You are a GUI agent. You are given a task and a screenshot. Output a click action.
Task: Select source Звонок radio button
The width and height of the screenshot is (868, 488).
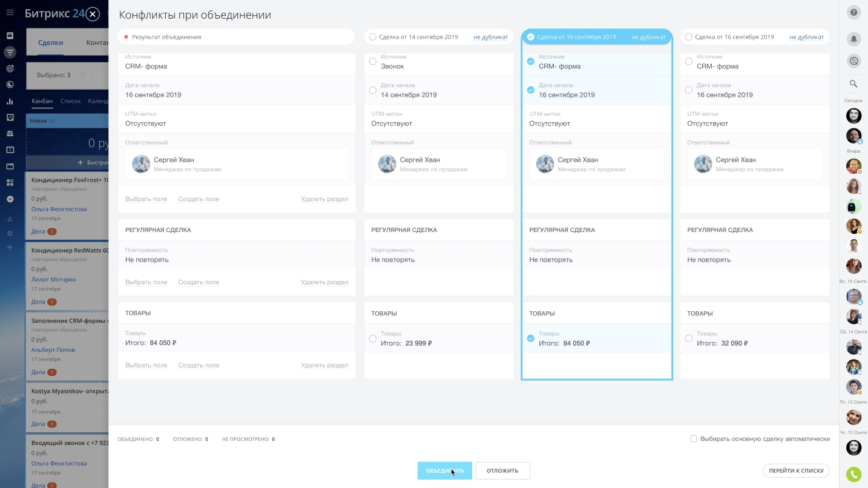click(x=373, y=62)
